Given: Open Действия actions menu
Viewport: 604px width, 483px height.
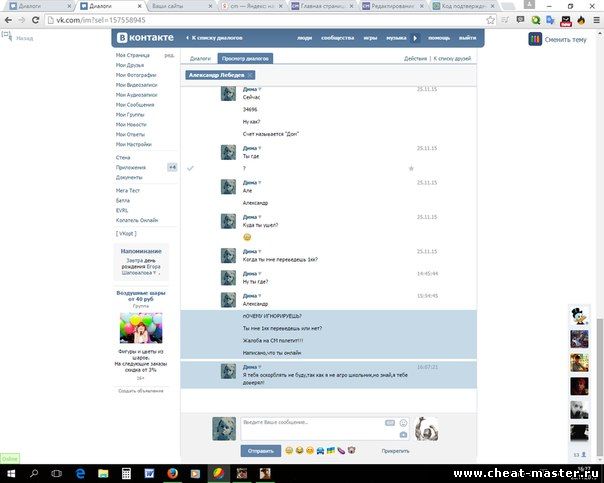Looking at the screenshot, I should click(x=415, y=59).
